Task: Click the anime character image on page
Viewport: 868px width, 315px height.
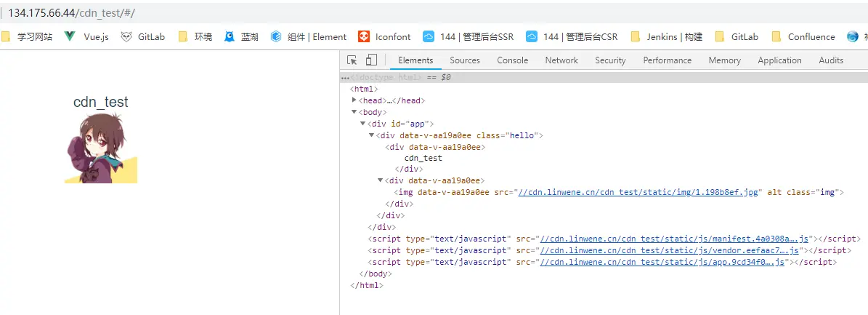Action: coord(101,148)
